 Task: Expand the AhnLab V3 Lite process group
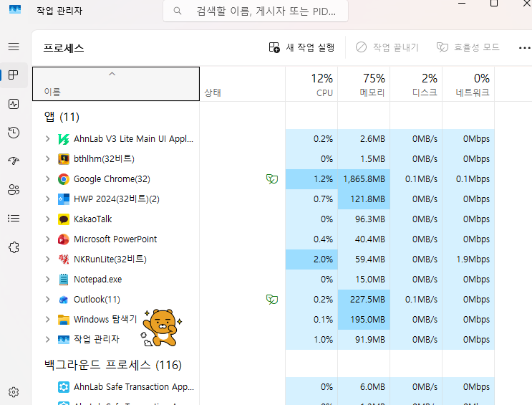(x=47, y=138)
